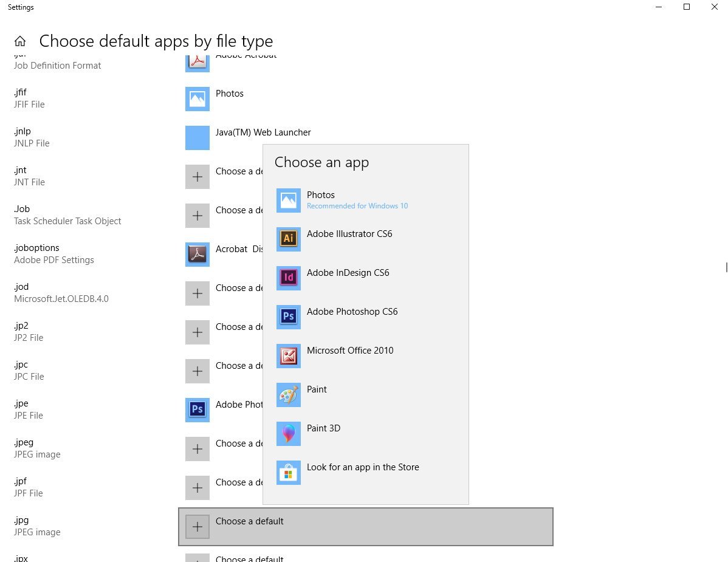Click the '.jpeg' file extension label

point(24,443)
